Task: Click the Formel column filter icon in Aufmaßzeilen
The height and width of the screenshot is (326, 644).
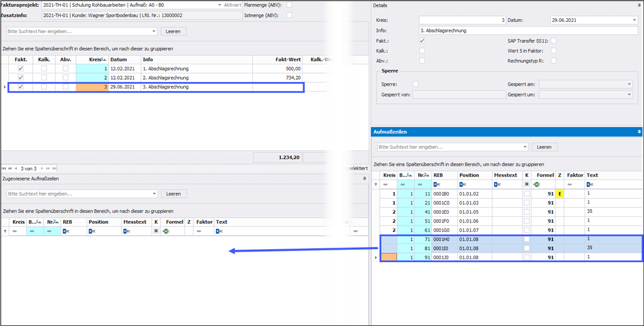Action: tap(536, 184)
